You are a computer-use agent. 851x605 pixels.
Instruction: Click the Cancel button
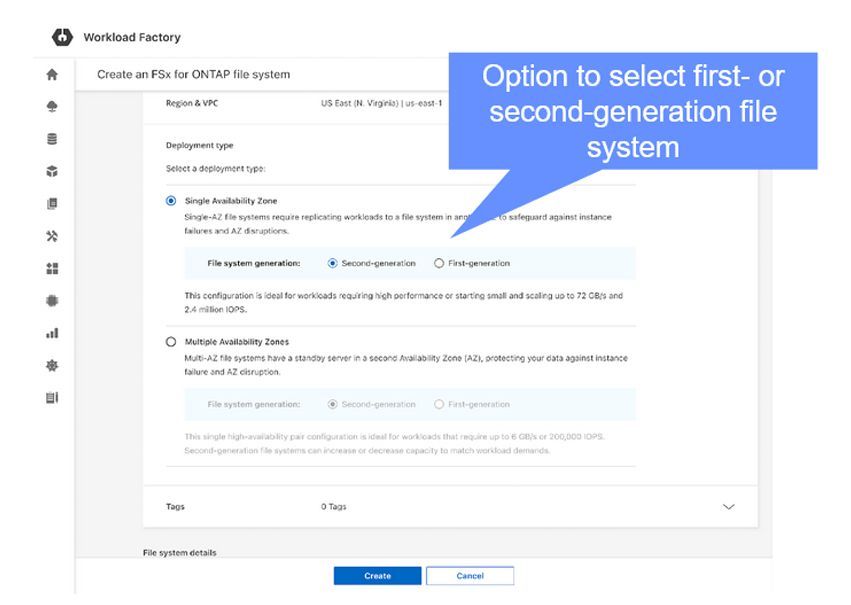[470, 576]
